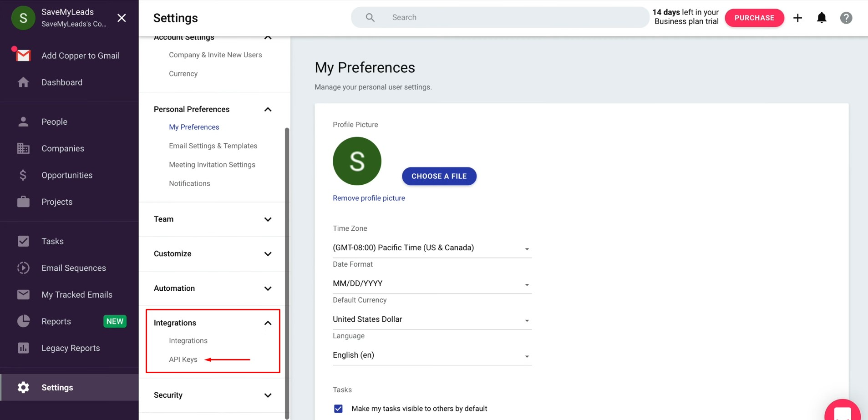868x420 pixels.
Task: Click Remove profile picture link
Action: (369, 198)
